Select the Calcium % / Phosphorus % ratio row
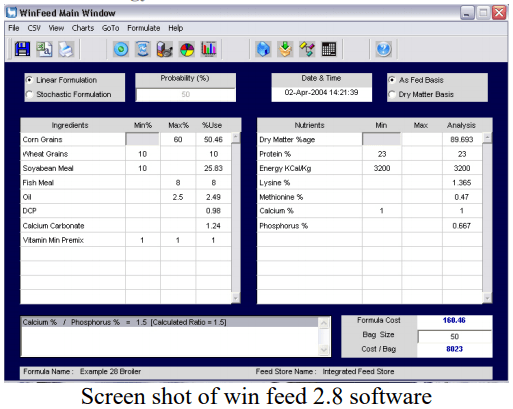This screenshot has height=409, width=513. click(x=170, y=322)
